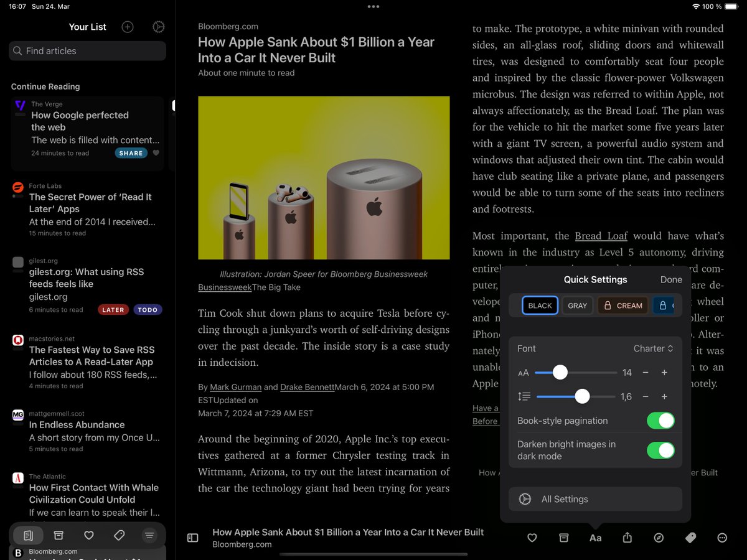Decrease font size with minus
The width and height of the screenshot is (747, 560).
[x=646, y=372]
